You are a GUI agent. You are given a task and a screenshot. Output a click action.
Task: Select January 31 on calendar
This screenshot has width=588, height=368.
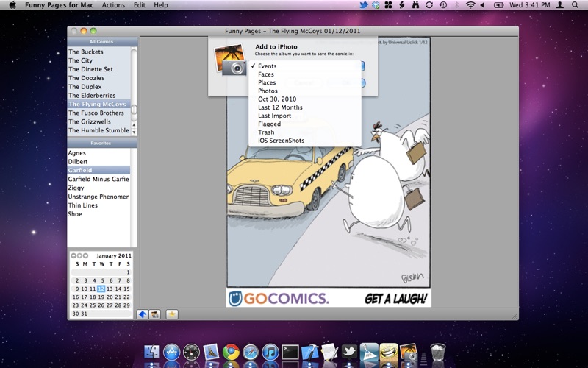coord(84,314)
